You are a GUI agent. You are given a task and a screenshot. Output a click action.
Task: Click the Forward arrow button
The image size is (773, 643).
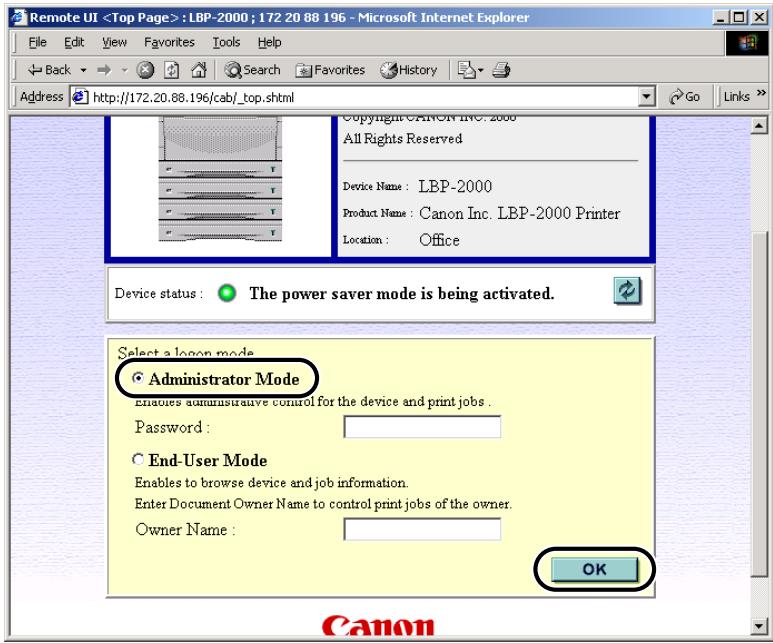click(x=104, y=70)
